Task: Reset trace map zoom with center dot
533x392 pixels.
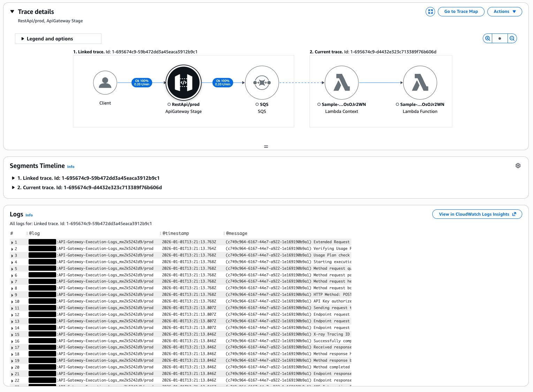Action: [500, 38]
